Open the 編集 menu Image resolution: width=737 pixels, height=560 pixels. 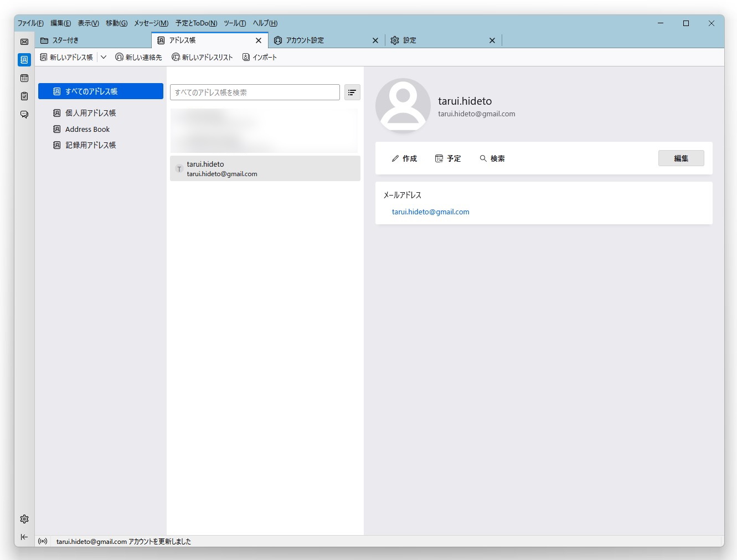pos(61,23)
